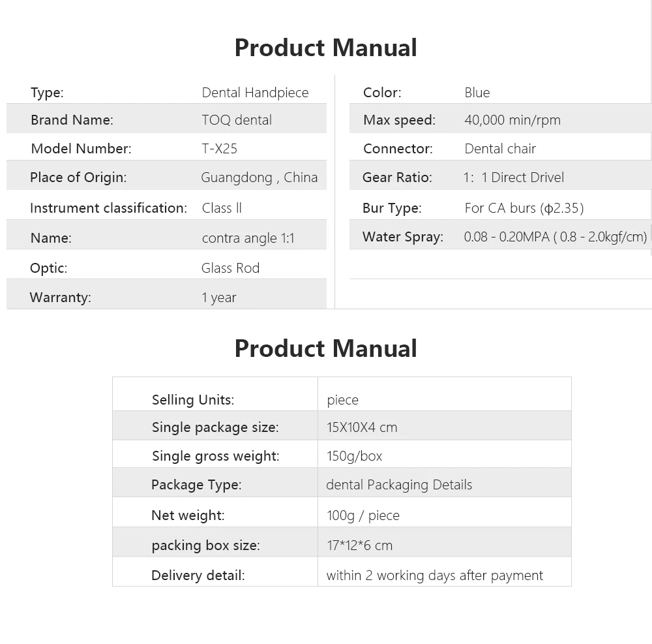Click the 40,000 min/rpm max speed
652x644 pixels.
point(512,120)
